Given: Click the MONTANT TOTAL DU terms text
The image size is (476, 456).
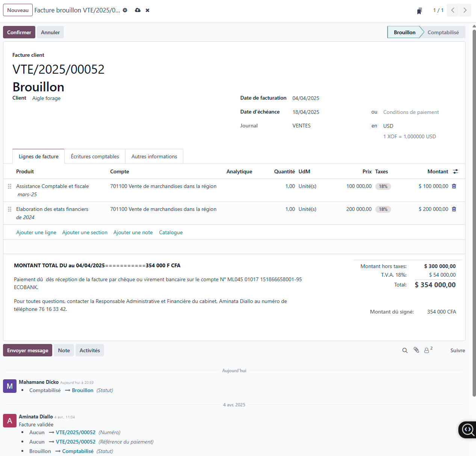Looking at the screenshot, I should [x=97, y=265].
